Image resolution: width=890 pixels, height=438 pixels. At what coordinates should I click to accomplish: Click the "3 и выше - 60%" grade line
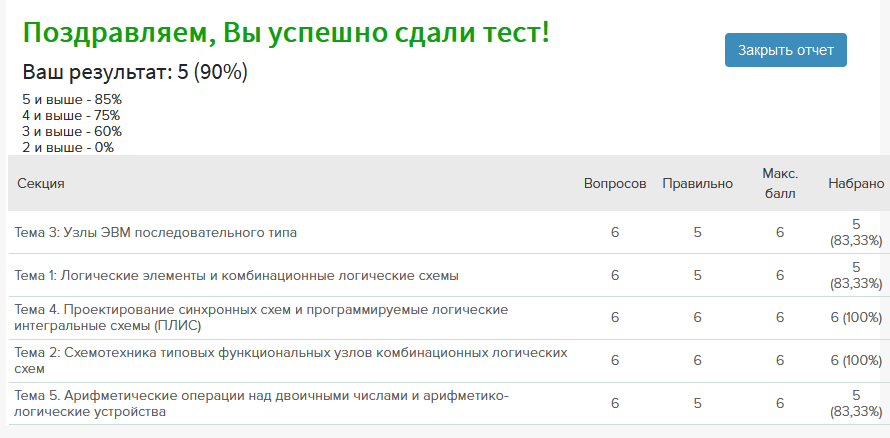tap(72, 131)
